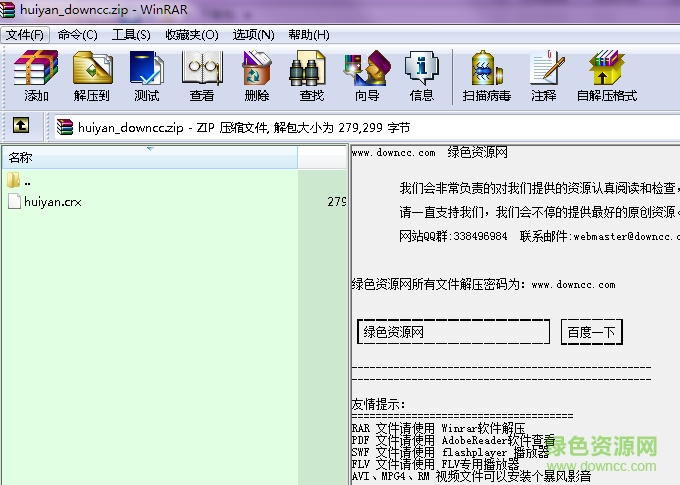
Task: Click the second file list column header
Action: [x=322, y=157]
